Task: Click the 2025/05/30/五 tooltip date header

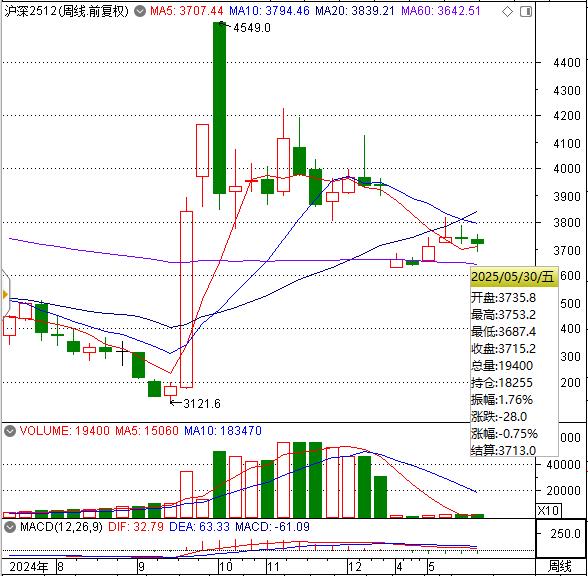Action: tap(512, 277)
